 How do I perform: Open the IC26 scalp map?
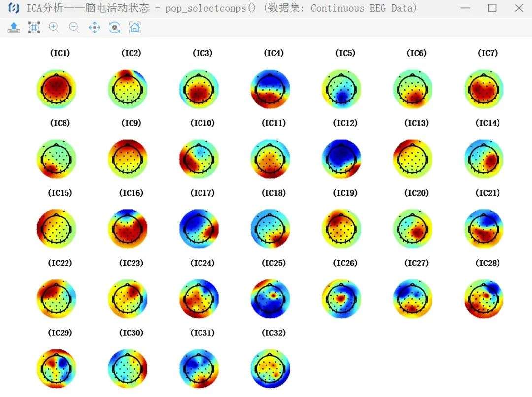click(341, 299)
